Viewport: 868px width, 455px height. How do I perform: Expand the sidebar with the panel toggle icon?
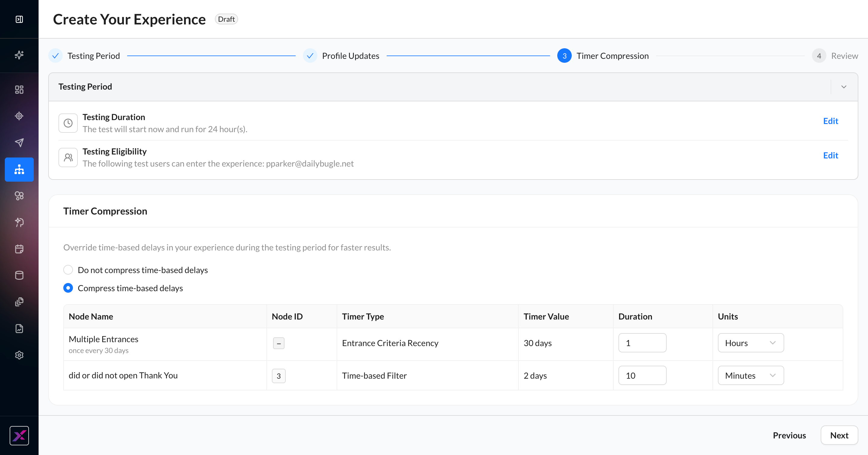click(19, 19)
